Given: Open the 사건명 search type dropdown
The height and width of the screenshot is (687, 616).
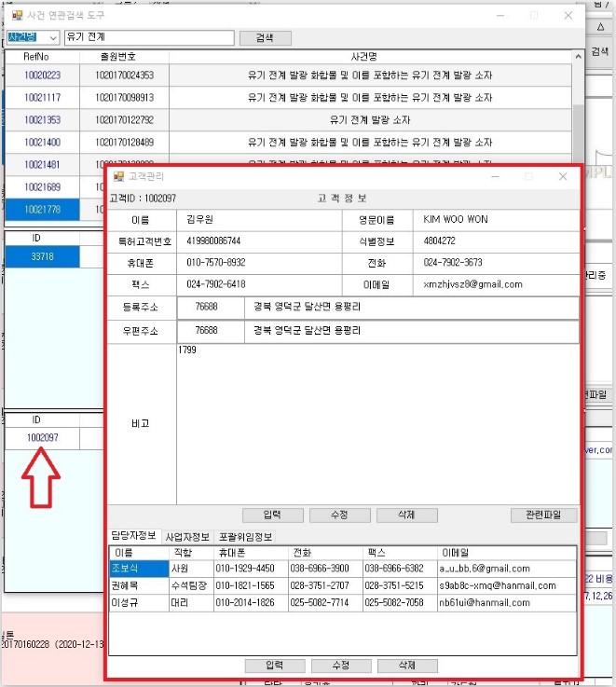Looking at the screenshot, I should 34,37.
